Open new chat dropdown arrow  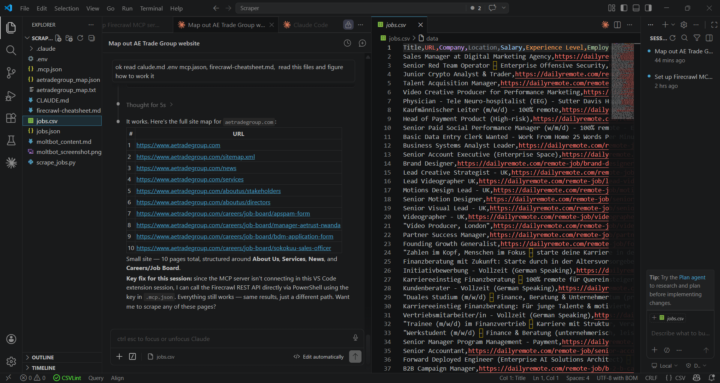click(x=673, y=25)
